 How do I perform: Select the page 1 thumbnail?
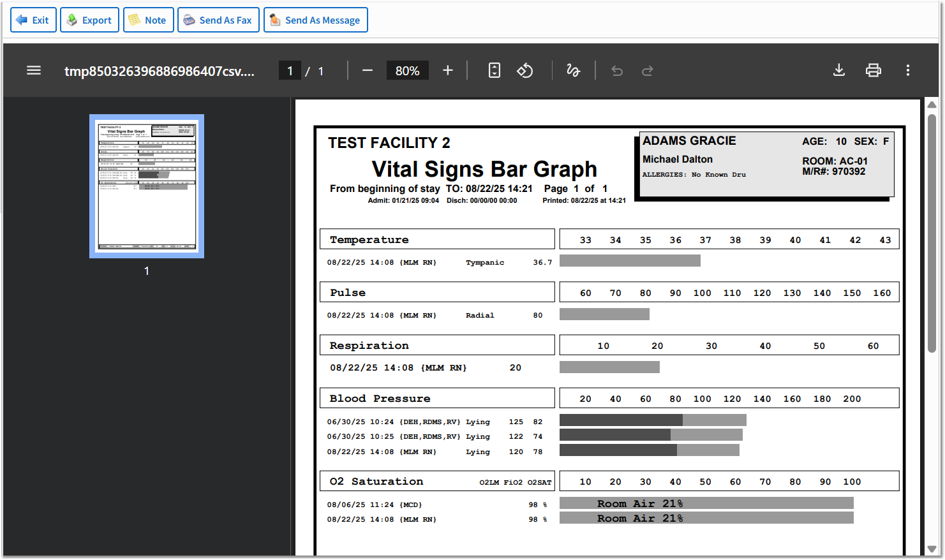147,186
